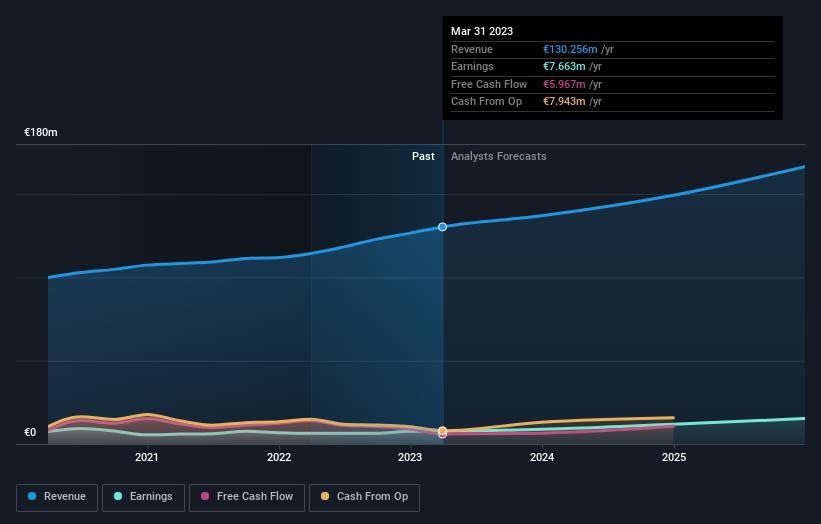Toggle the Cash From Op legend button
The height and width of the screenshot is (524, 821).
coord(364,497)
